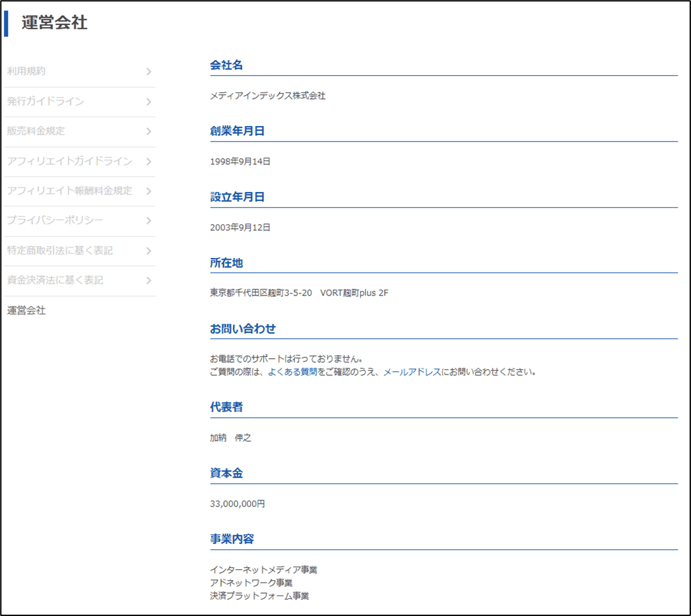The width and height of the screenshot is (691, 616).
Task: Click the 事業内容 section heading
Action: click(232, 539)
